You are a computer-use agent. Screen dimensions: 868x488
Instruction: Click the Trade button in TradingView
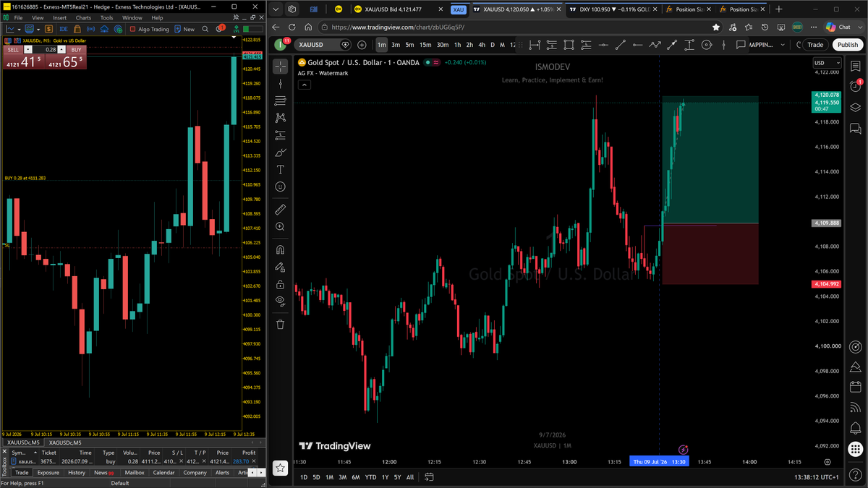815,45
